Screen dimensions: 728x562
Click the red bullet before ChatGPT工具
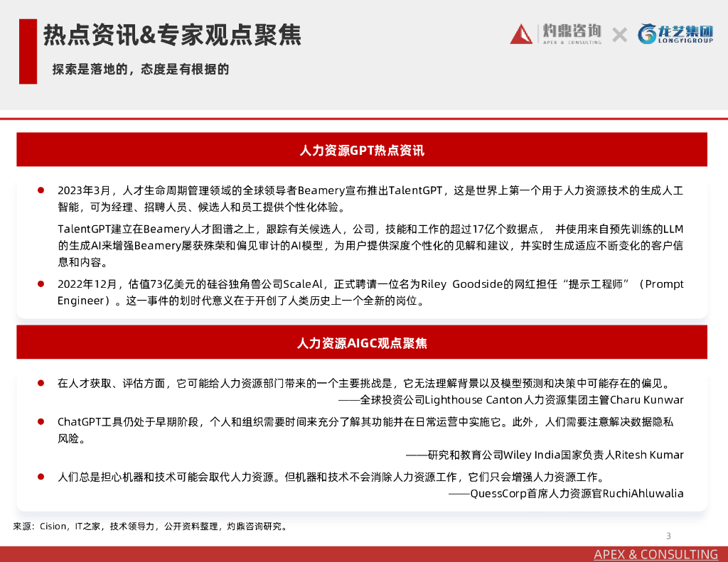41,421
